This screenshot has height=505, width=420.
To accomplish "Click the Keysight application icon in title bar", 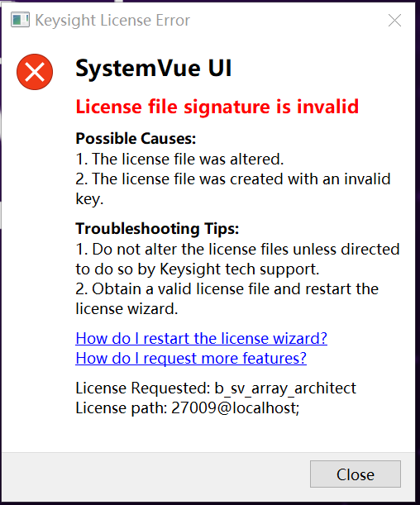I will tap(20, 20).
